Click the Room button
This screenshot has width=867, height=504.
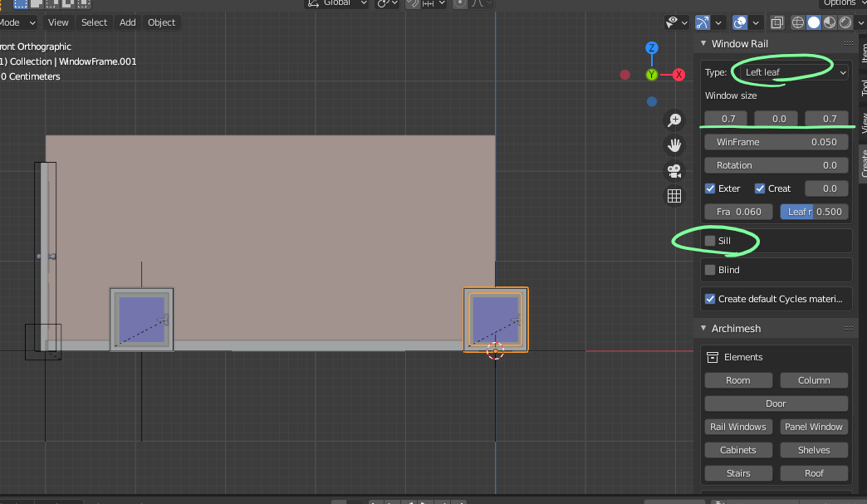point(738,381)
